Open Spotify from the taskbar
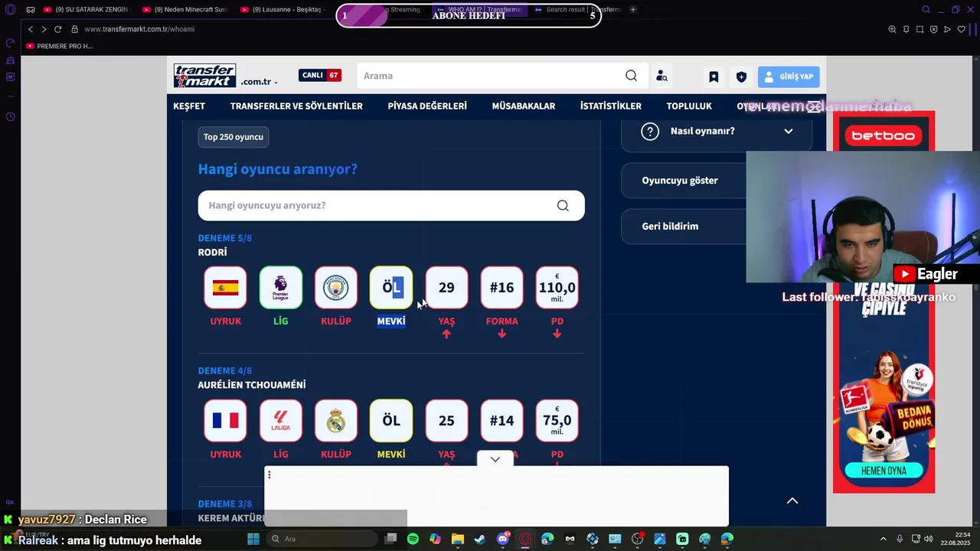This screenshot has height=551, width=980. (413, 539)
